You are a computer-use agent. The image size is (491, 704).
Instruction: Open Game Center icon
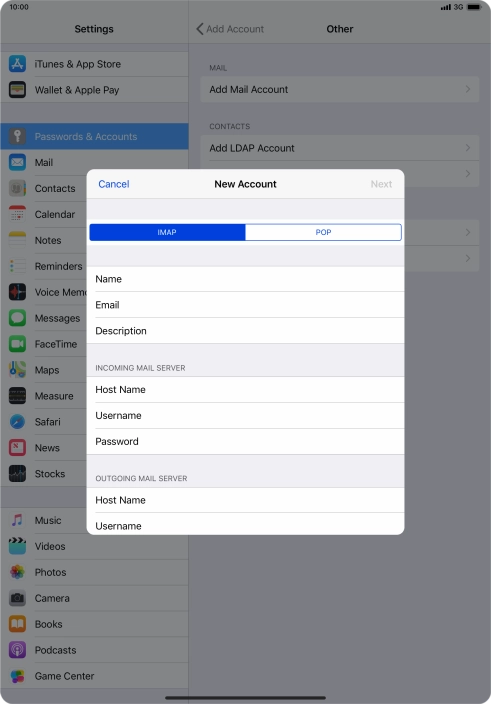(17, 676)
